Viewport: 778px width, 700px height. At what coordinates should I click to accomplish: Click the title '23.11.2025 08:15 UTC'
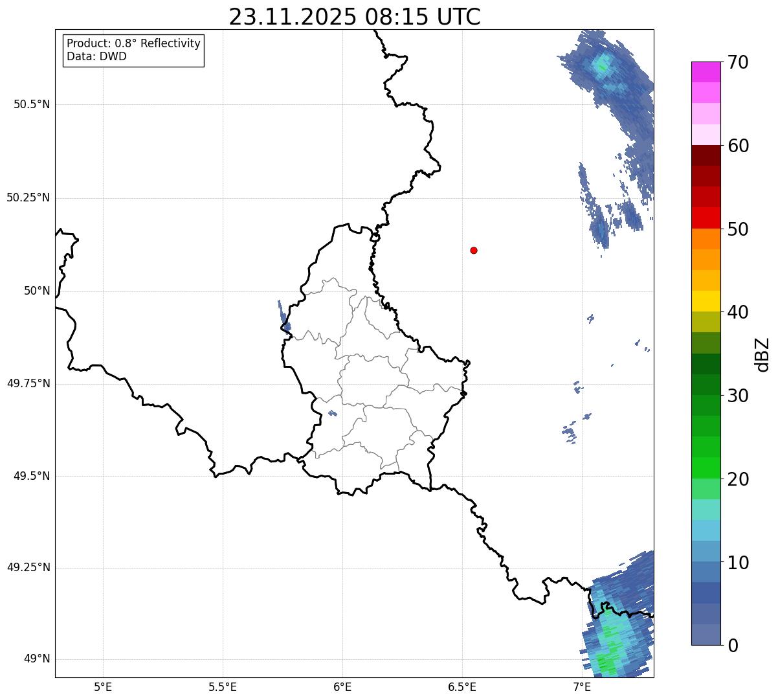pyautogui.click(x=355, y=17)
